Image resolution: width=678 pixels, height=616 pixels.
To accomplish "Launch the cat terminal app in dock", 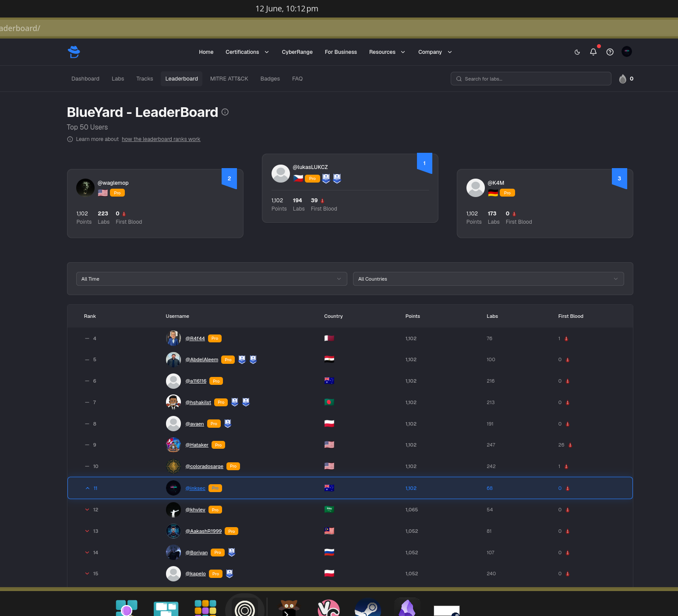I will [x=289, y=607].
